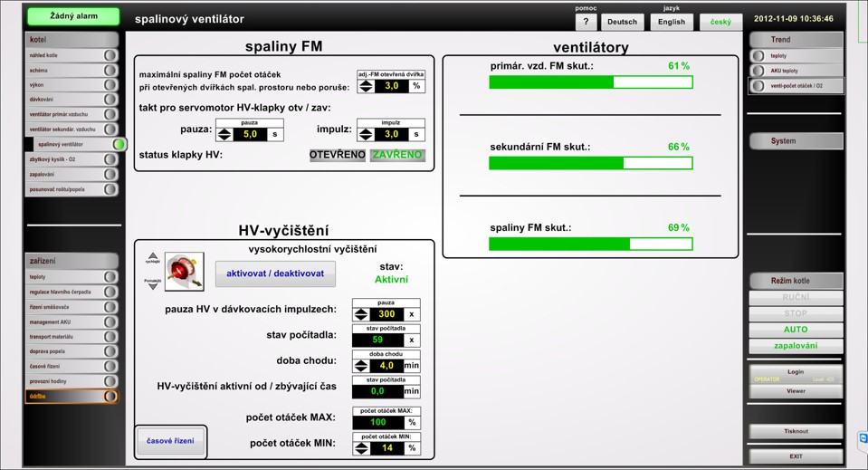The image size is (868, 470).
Task: Click the doba chodu value field
Action: pos(386,366)
